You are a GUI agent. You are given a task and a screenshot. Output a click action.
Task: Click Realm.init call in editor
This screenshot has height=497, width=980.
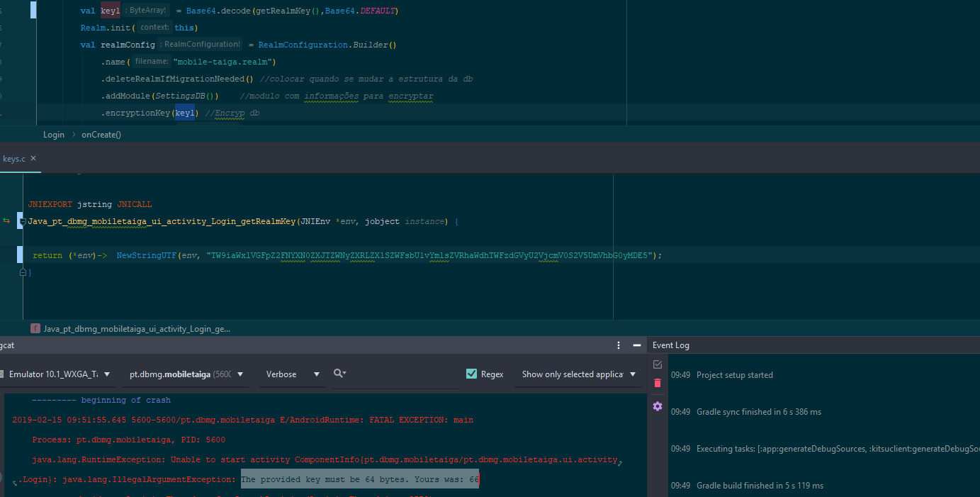105,28
